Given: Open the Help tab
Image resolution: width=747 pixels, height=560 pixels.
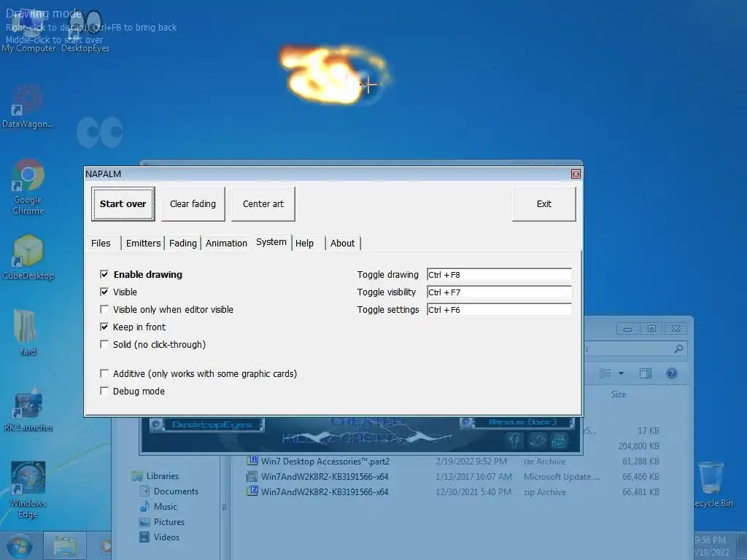Looking at the screenshot, I should [304, 244].
